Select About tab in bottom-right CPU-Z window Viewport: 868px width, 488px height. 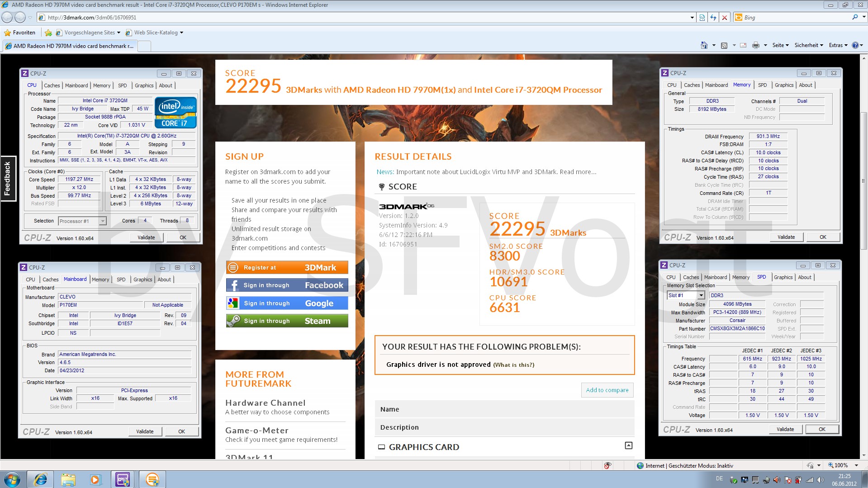pyautogui.click(x=804, y=277)
